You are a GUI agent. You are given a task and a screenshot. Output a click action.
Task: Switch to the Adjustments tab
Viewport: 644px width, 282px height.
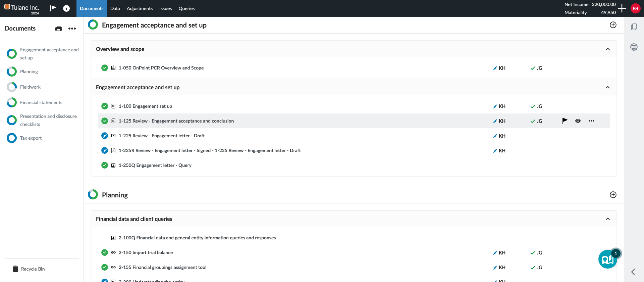pos(140,8)
